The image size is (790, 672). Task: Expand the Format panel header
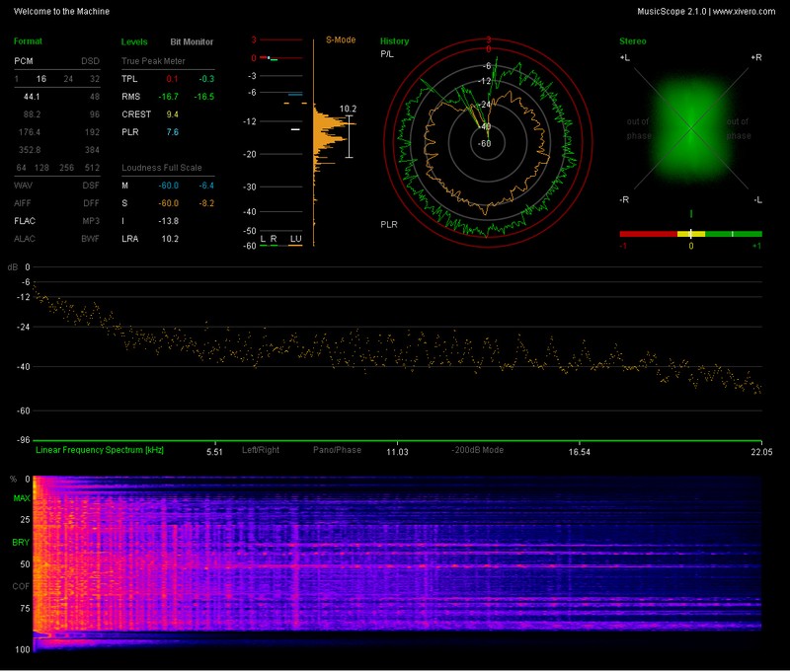26,41
